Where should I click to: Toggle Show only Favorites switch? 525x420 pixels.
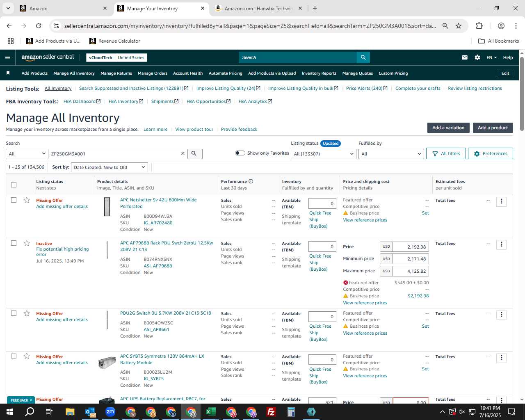tap(240, 153)
